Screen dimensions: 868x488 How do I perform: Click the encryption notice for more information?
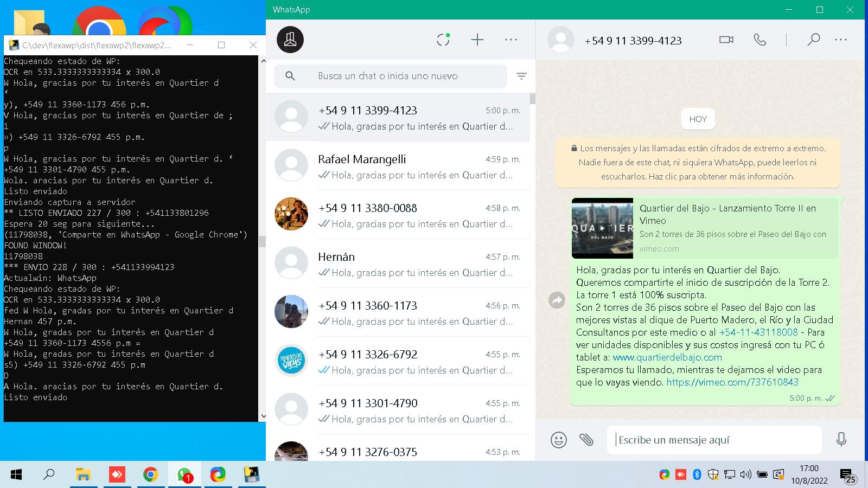(698, 162)
